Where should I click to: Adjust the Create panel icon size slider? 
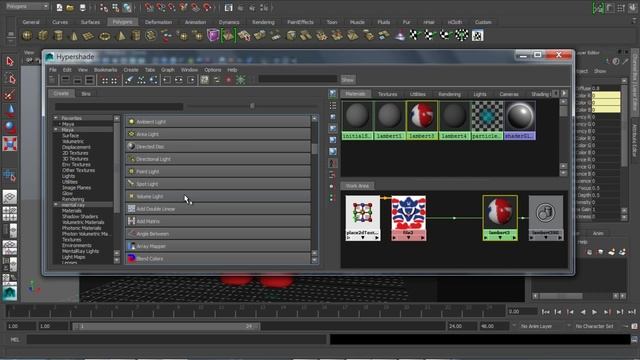pyautogui.click(x=252, y=106)
